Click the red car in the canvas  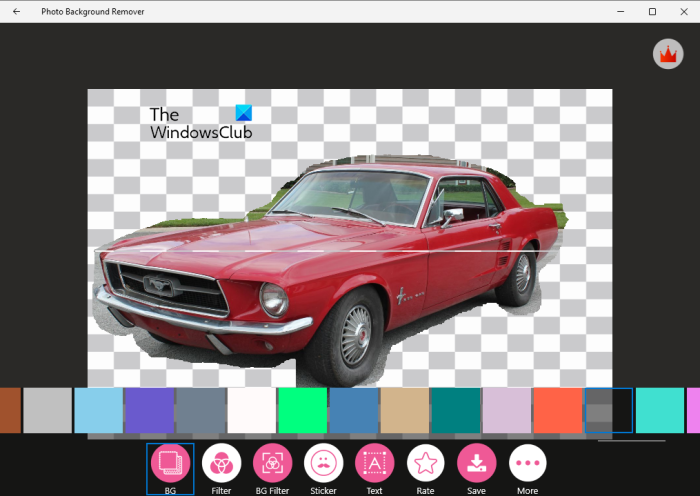tap(326, 272)
